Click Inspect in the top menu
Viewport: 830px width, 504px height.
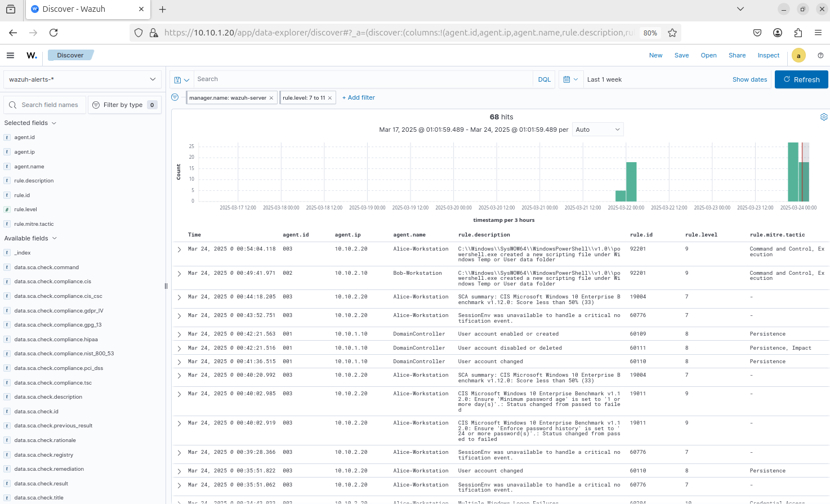tap(768, 55)
